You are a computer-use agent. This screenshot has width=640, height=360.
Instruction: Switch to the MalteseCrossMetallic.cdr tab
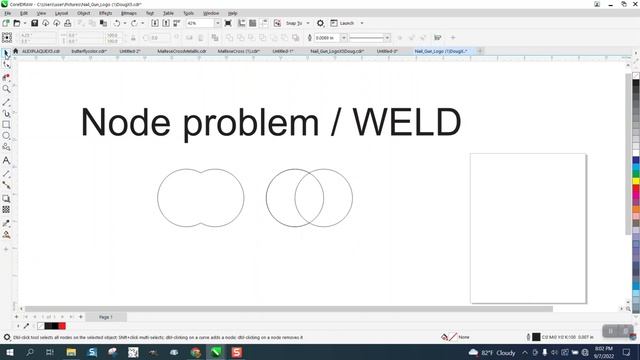coord(182,51)
